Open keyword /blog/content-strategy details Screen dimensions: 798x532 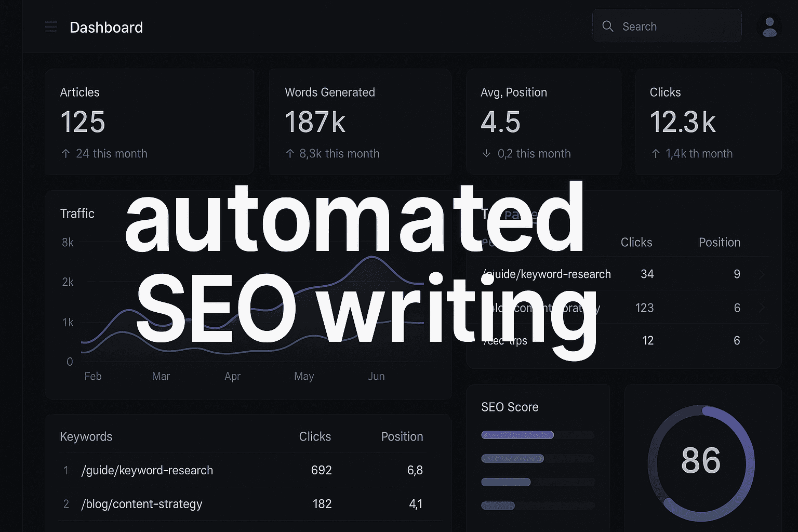142,504
